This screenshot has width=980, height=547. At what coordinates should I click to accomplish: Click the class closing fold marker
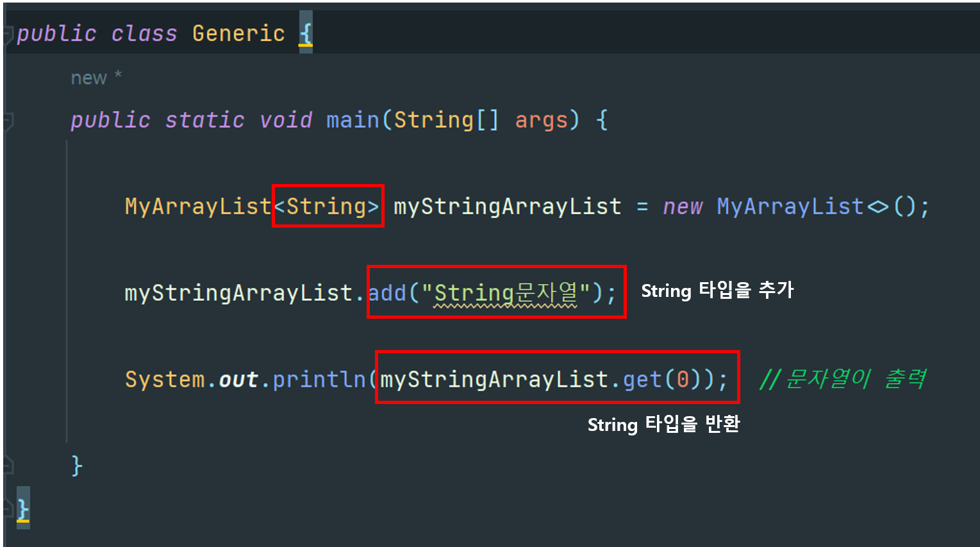click(8, 509)
